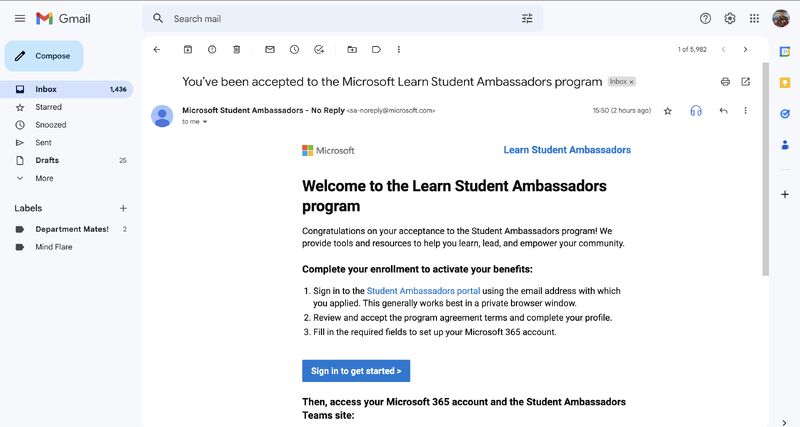Open email in new window
Viewport: 800px width, 427px height.
(x=745, y=82)
